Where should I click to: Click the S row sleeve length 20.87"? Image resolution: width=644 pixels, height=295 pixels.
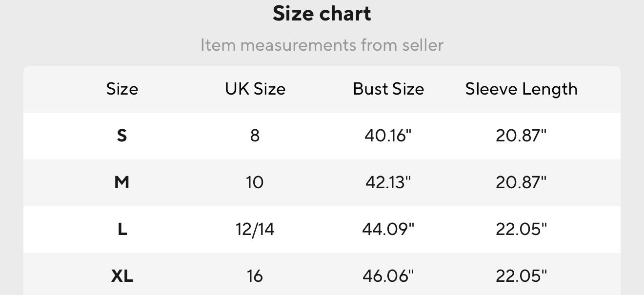(521, 136)
